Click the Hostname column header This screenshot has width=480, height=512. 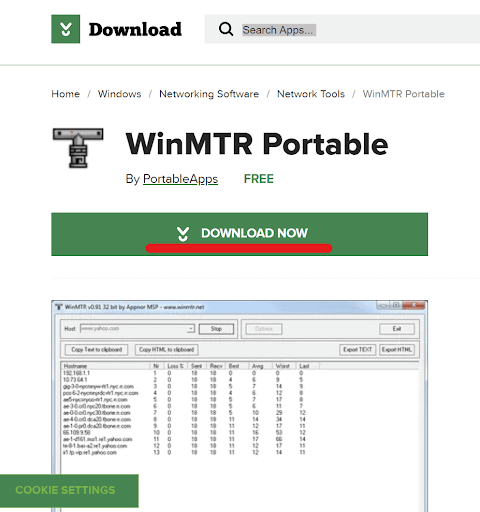(x=106, y=366)
